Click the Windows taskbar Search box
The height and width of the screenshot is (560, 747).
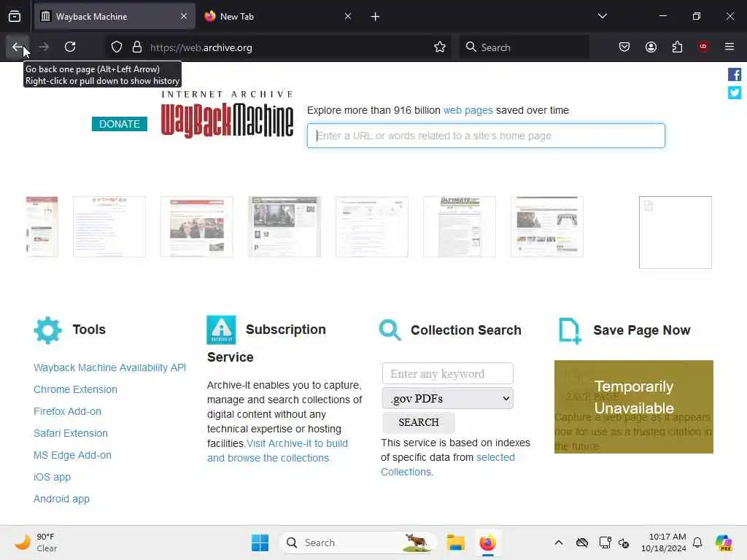pyautogui.click(x=358, y=542)
